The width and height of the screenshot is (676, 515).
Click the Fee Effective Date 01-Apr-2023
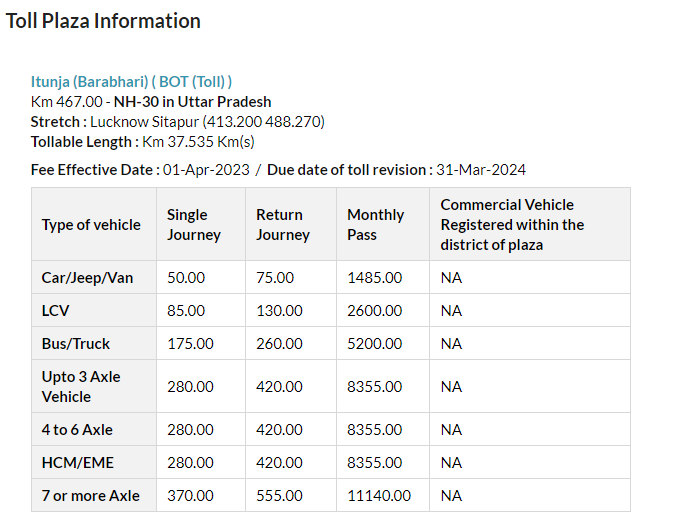(x=205, y=170)
